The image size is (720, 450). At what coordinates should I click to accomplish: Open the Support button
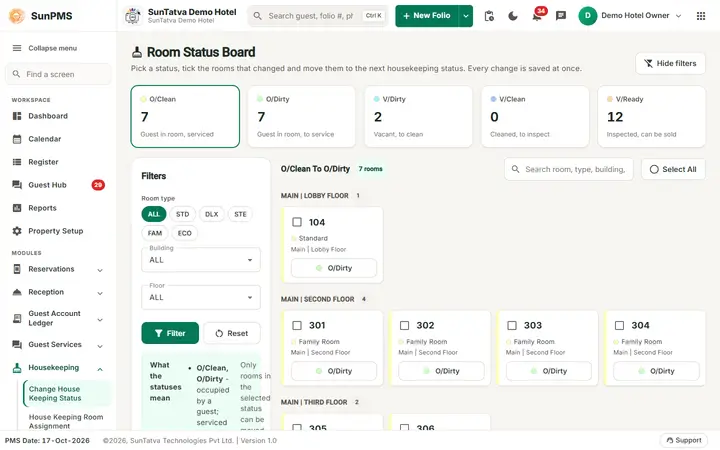coord(684,440)
